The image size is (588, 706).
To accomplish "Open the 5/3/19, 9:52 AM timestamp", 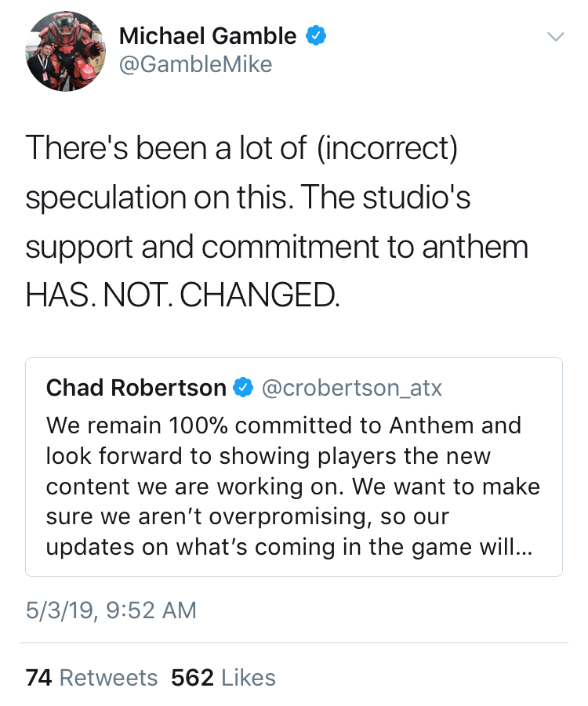I will [111, 610].
